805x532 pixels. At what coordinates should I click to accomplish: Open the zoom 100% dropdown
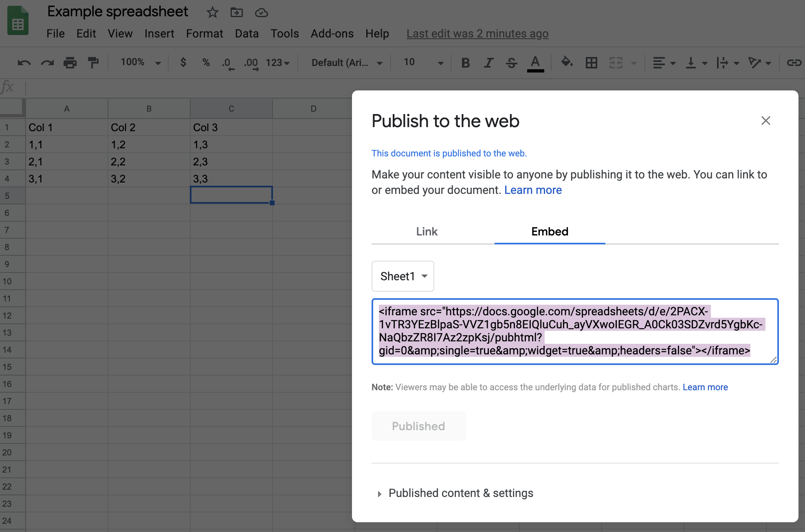(x=141, y=62)
